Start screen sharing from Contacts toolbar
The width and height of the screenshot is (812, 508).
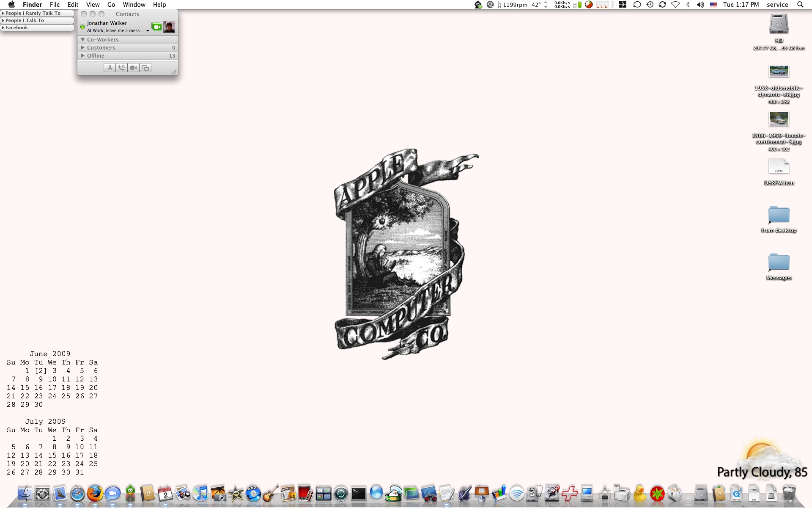(x=145, y=68)
